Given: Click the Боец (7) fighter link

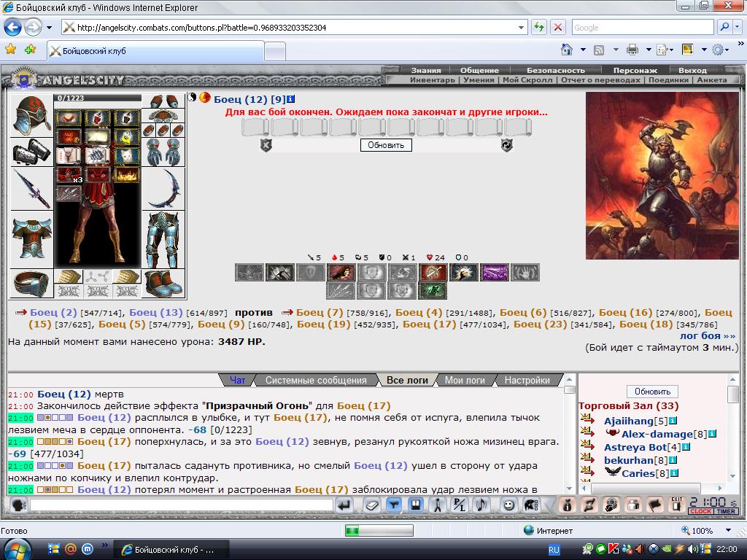Looking at the screenshot, I should (320, 312).
